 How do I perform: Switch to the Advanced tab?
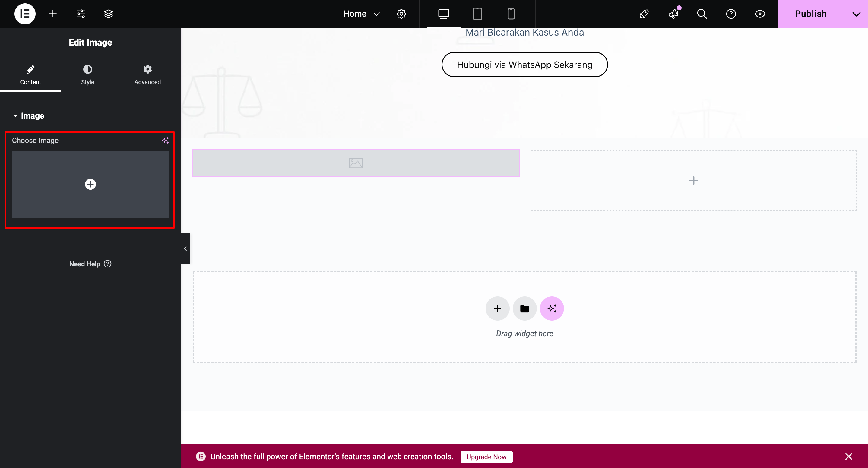pos(147,75)
